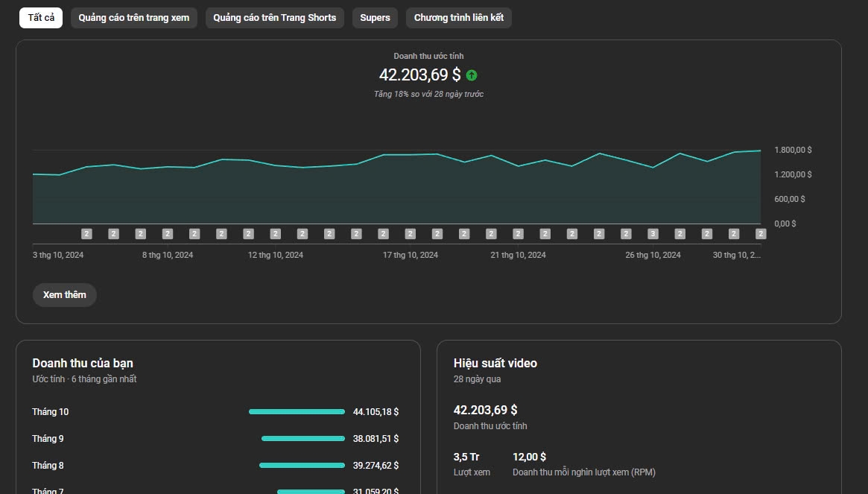Open video marker above 21 thg 10, 2024
868x494 pixels.
[518, 234]
